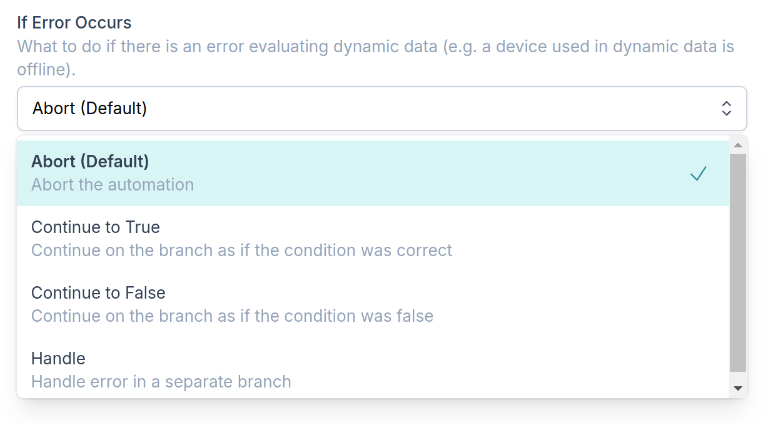The width and height of the screenshot is (767, 424).
Task: Click the dropdown list scrollbar thumb
Action: pyautogui.click(x=738, y=262)
